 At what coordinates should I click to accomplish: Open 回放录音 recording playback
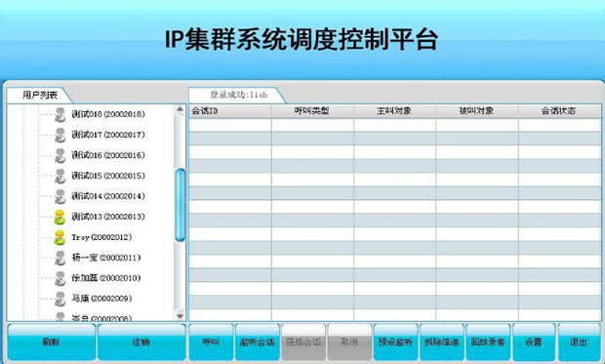488,342
